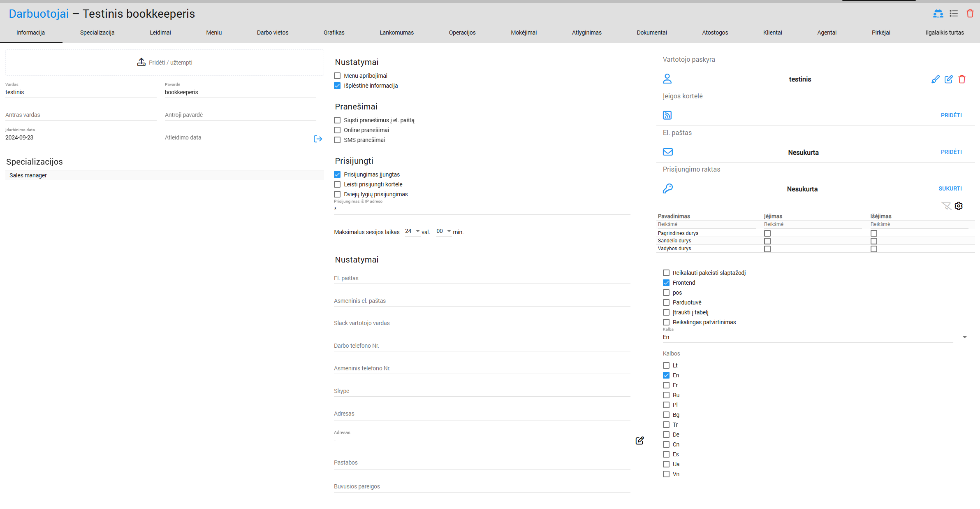Image resolution: width=980 pixels, height=509 pixels.
Task: Delete the testinis user account with trash icon
Action: 961,79
